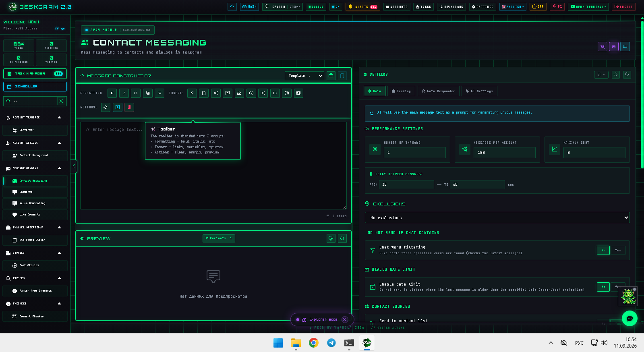Open Comments in the sidebar
Viewport: 644px width, 352px height.
click(35, 192)
